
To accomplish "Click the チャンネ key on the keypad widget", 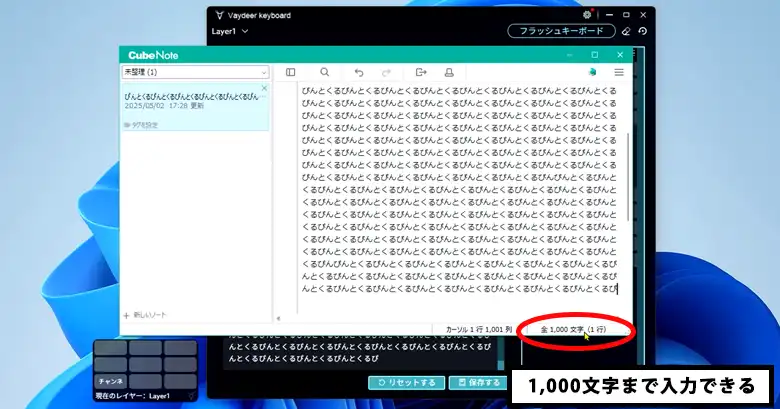I will coord(110,381).
